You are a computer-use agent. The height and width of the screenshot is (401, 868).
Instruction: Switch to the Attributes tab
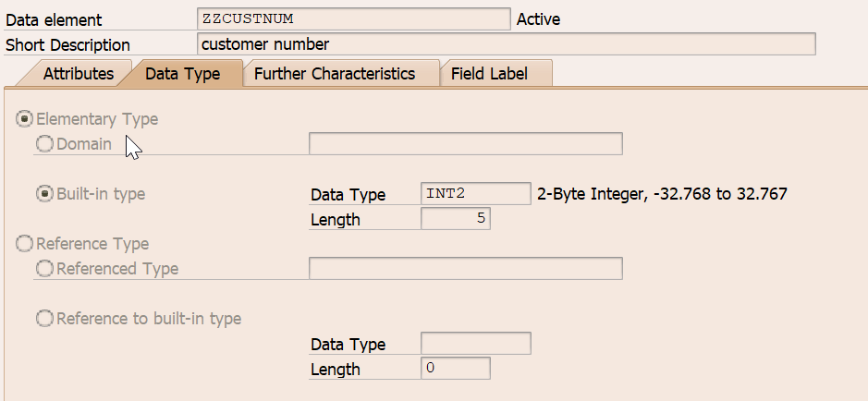(x=78, y=74)
